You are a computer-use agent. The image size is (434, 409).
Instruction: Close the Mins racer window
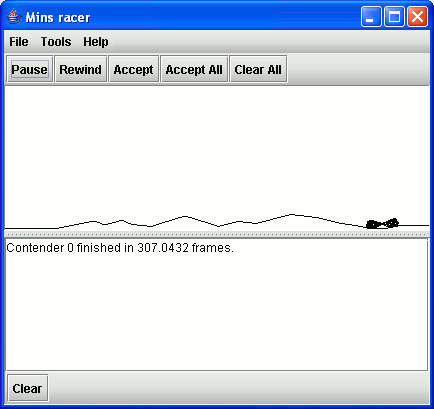(x=417, y=17)
